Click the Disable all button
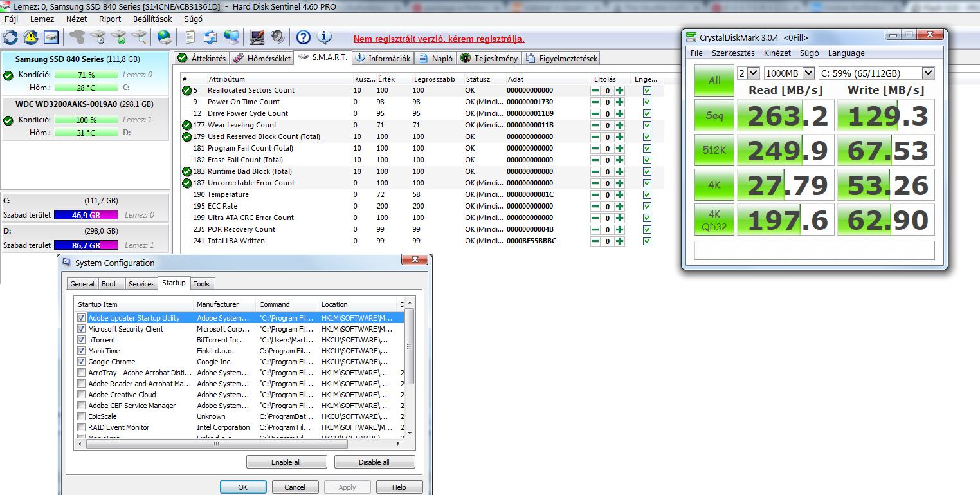 [374, 462]
